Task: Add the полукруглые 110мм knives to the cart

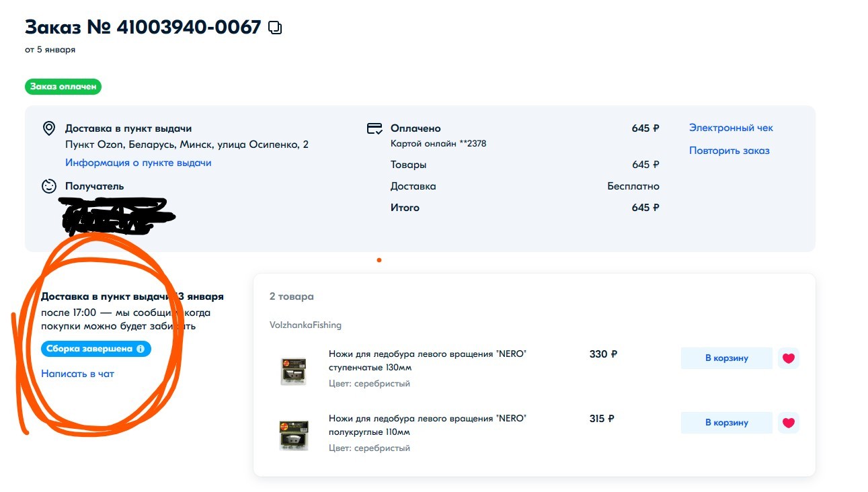Action: (726, 423)
